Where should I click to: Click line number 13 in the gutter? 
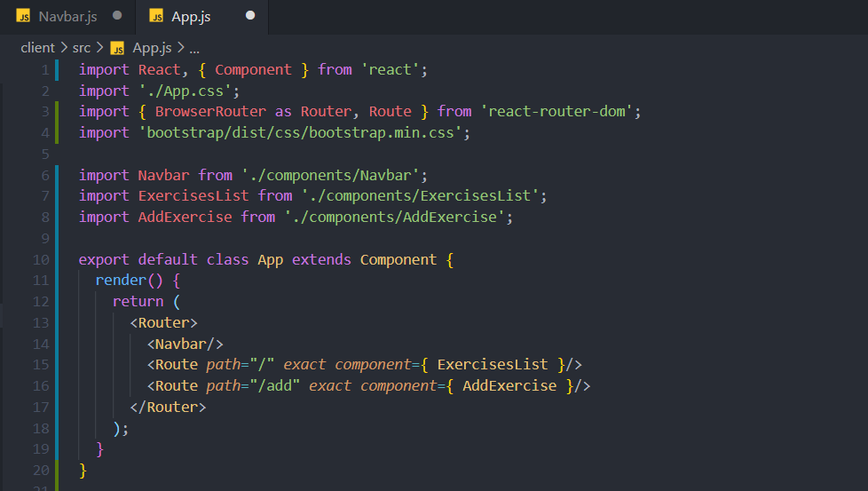click(x=40, y=322)
